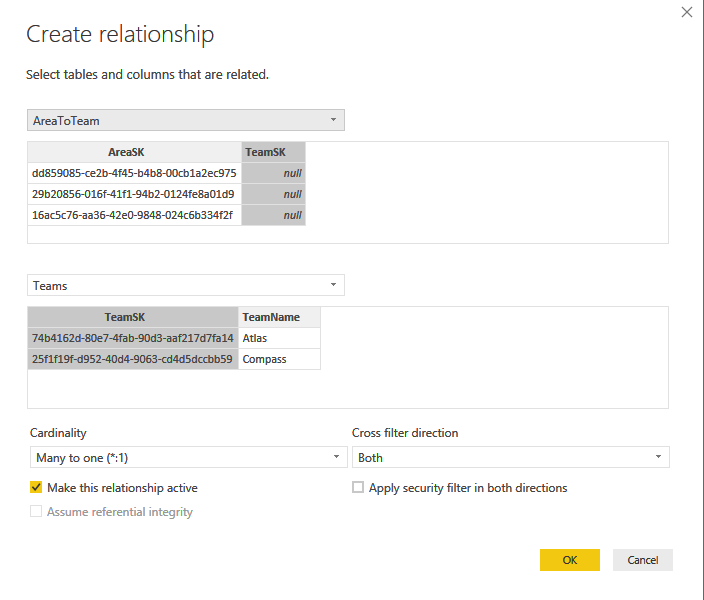
Task: Confirm with the OK button
Action: pyautogui.click(x=570, y=560)
